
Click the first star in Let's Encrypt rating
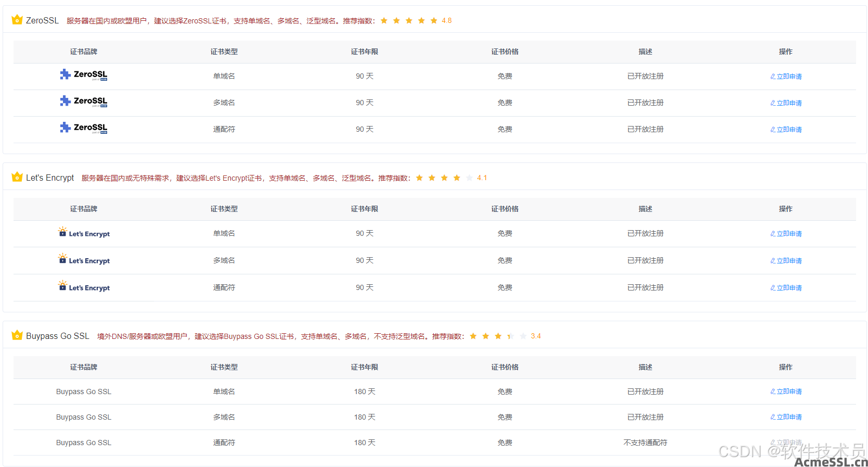[419, 178]
